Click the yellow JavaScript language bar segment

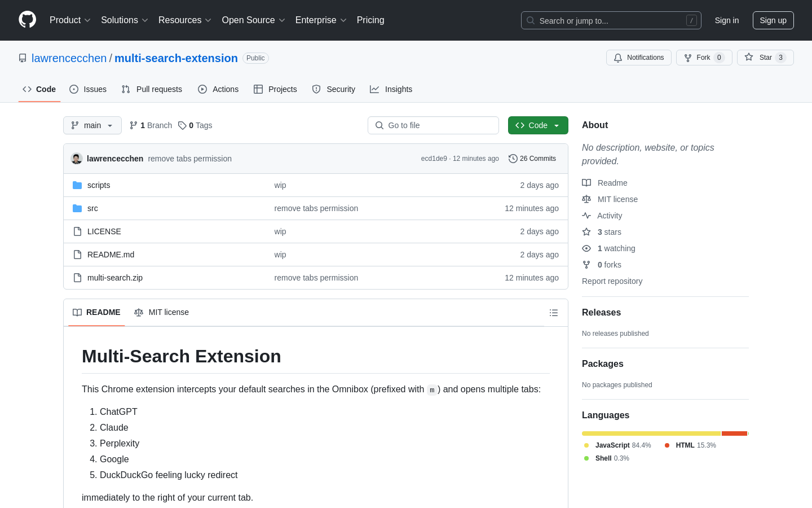coord(651,433)
